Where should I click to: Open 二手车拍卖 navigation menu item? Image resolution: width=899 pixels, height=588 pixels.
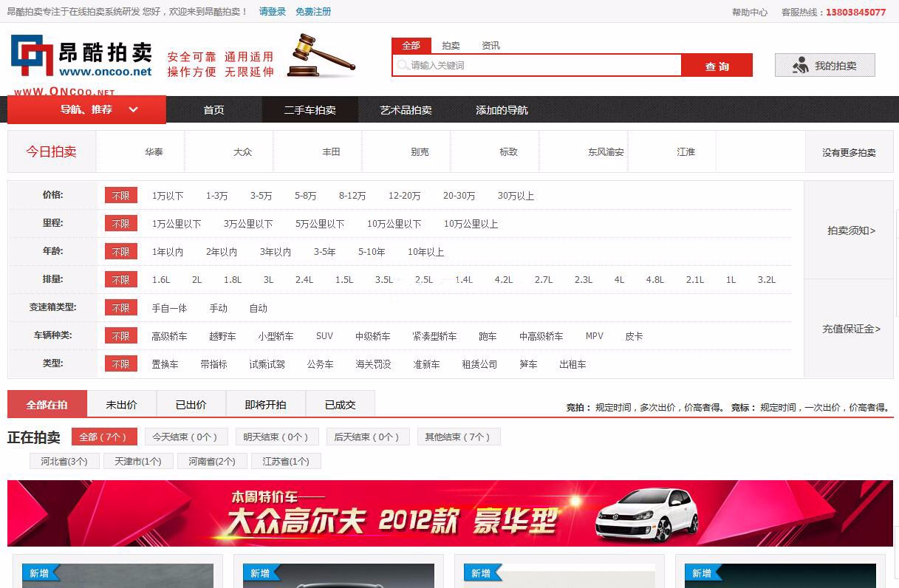[310, 110]
